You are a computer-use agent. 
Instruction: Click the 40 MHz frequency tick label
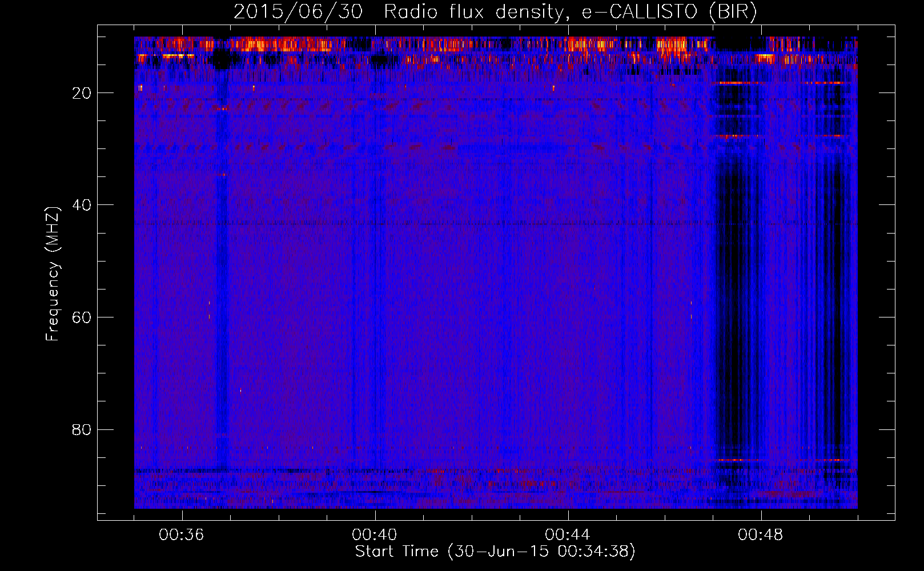coord(82,205)
